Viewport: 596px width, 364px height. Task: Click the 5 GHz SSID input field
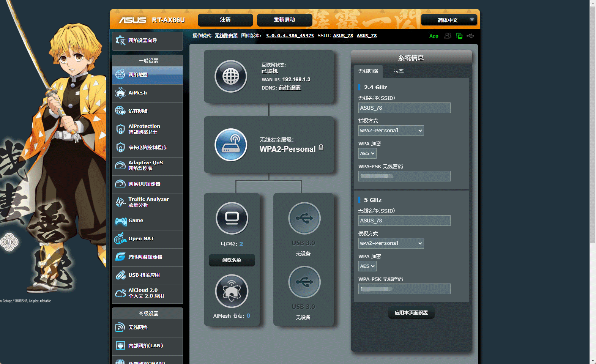click(404, 221)
